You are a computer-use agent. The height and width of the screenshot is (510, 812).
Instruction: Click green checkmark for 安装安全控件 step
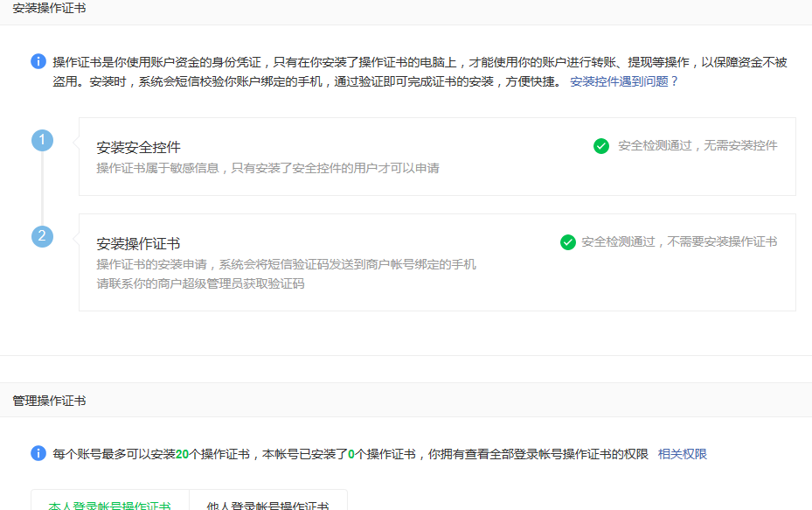[601, 146]
